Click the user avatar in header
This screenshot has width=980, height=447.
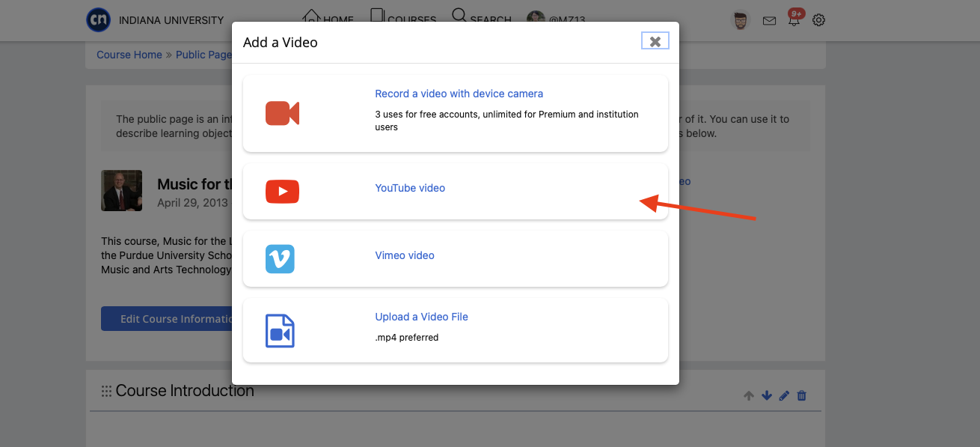click(740, 20)
